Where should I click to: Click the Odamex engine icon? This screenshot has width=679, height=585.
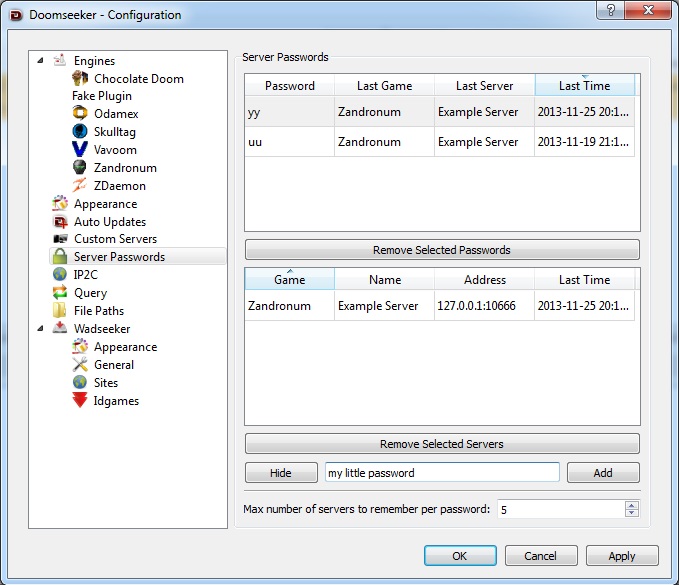click(x=80, y=114)
